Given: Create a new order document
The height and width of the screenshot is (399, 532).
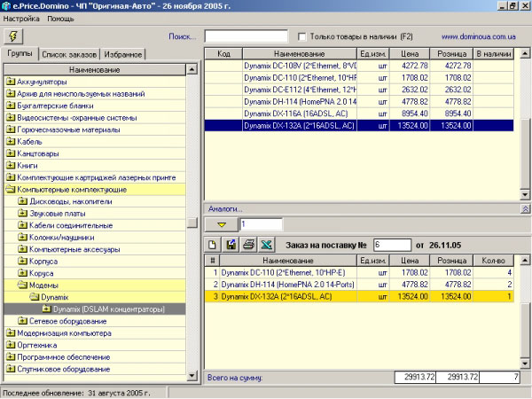Looking at the screenshot, I should point(213,245).
